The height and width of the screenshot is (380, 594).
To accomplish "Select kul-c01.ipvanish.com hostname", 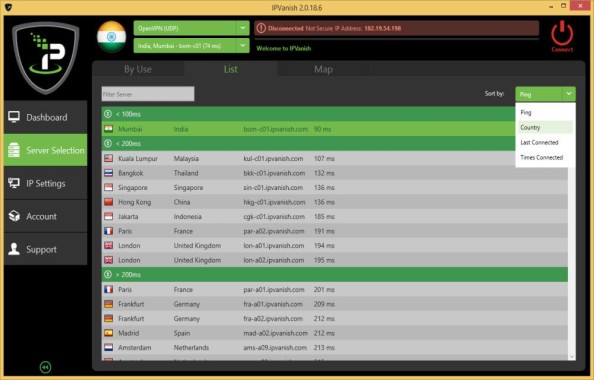I will tap(273, 158).
